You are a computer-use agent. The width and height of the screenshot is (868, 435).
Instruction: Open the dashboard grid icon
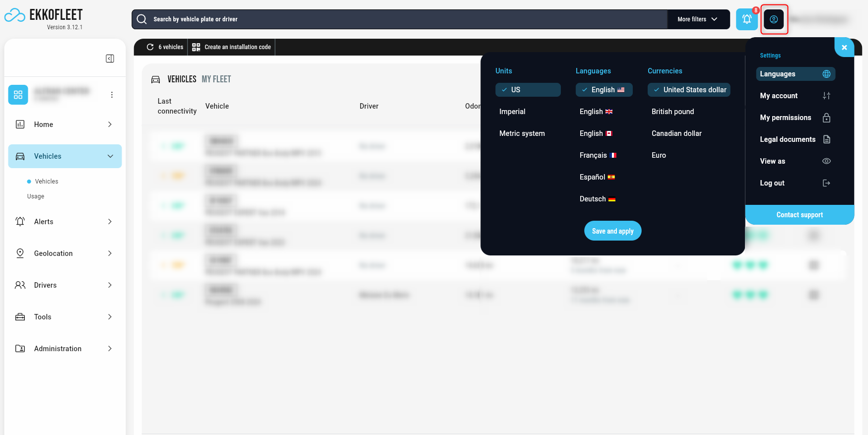click(x=18, y=95)
